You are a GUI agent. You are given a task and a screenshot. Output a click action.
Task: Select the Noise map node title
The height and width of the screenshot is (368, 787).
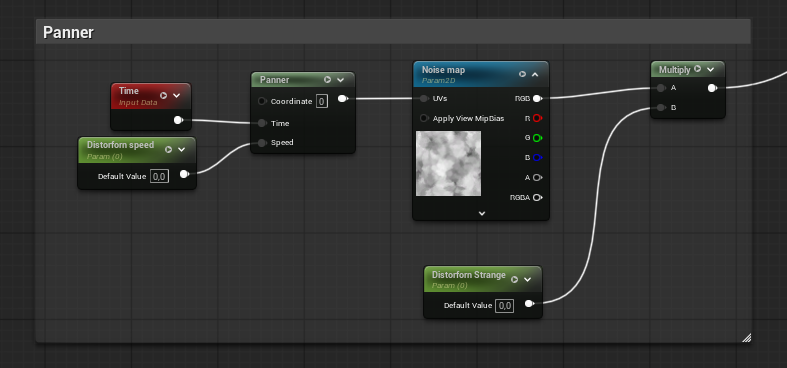click(x=443, y=70)
